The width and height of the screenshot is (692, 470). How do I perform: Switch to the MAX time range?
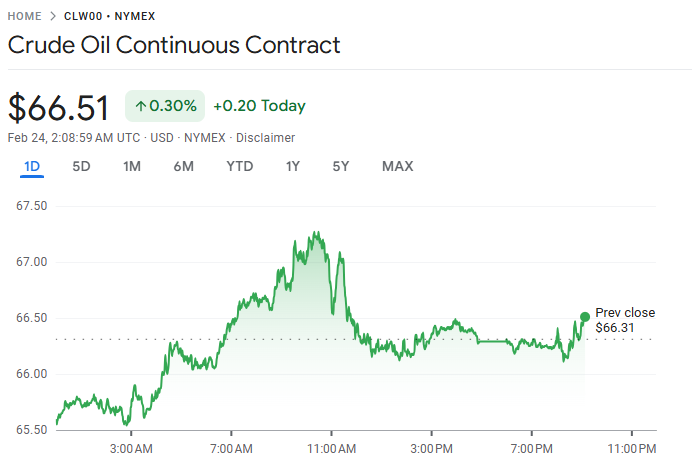[397, 166]
